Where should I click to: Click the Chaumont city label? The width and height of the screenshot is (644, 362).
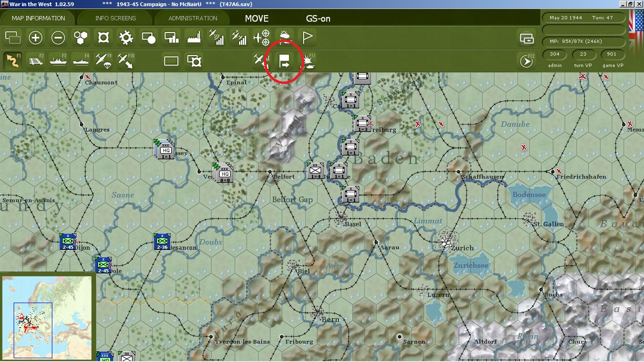[101, 82]
